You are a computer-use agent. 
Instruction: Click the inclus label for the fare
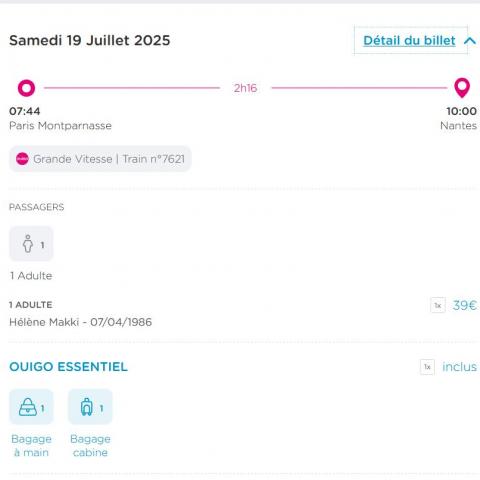459,367
